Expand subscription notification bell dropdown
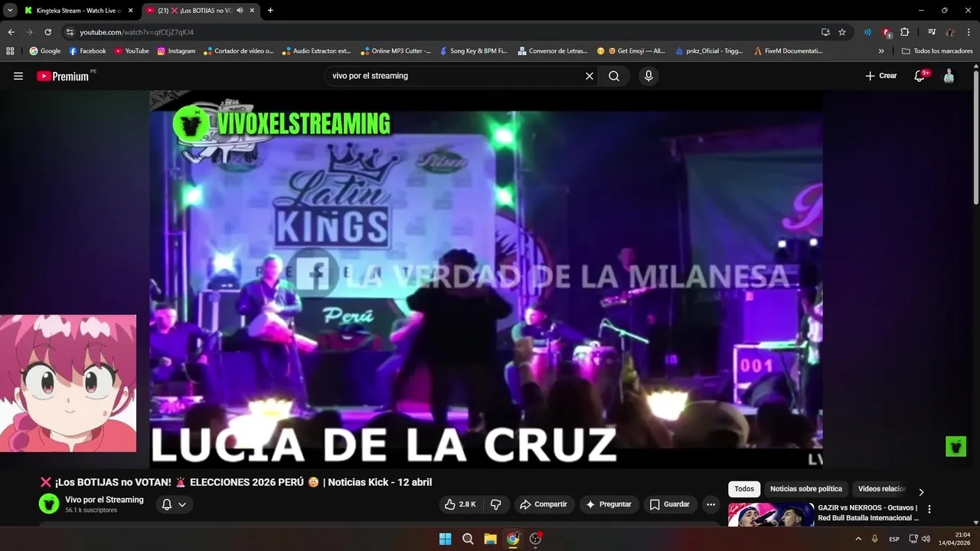The width and height of the screenshot is (980, 551). tap(174, 504)
